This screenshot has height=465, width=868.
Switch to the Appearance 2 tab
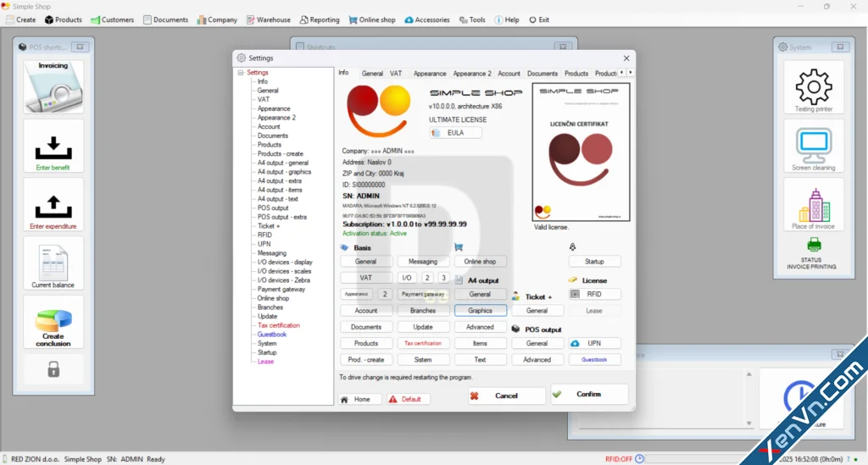point(471,74)
